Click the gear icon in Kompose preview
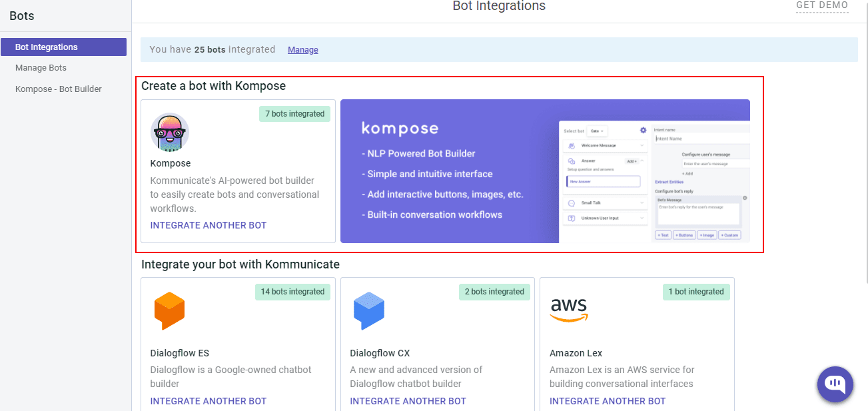Screen dimensions: 868x411 643,131
